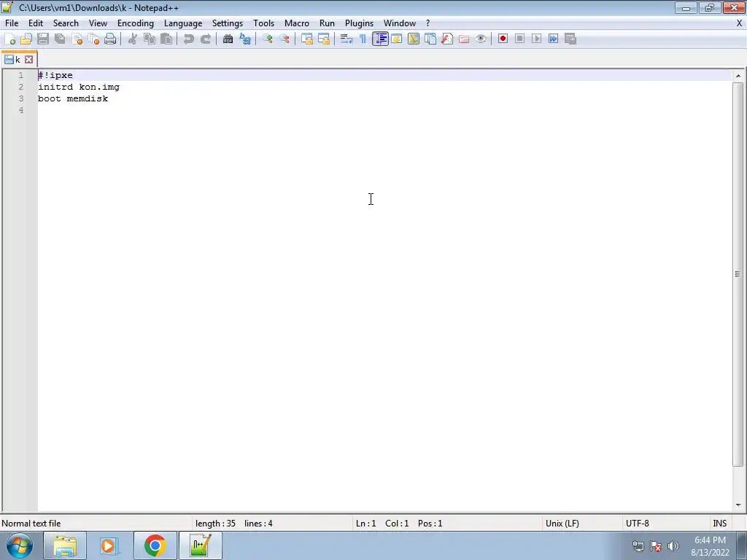
Task: Open the Tools menu
Action: (263, 23)
